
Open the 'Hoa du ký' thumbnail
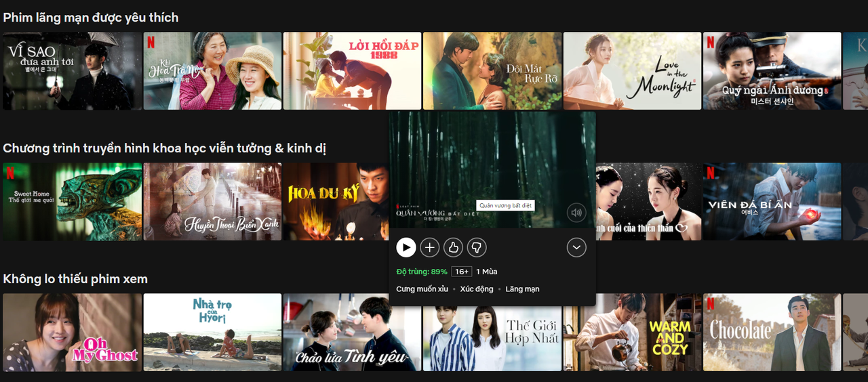(336, 202)
